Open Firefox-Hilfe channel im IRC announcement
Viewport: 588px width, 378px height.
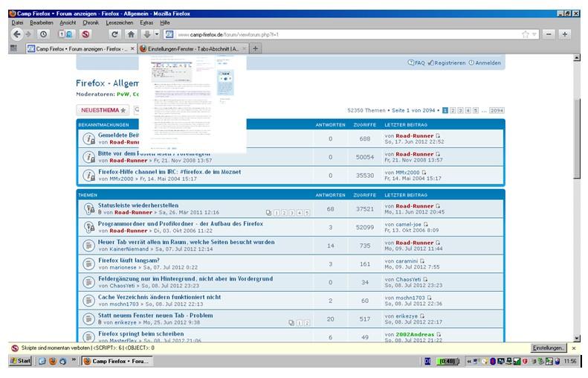pos(169,172)
